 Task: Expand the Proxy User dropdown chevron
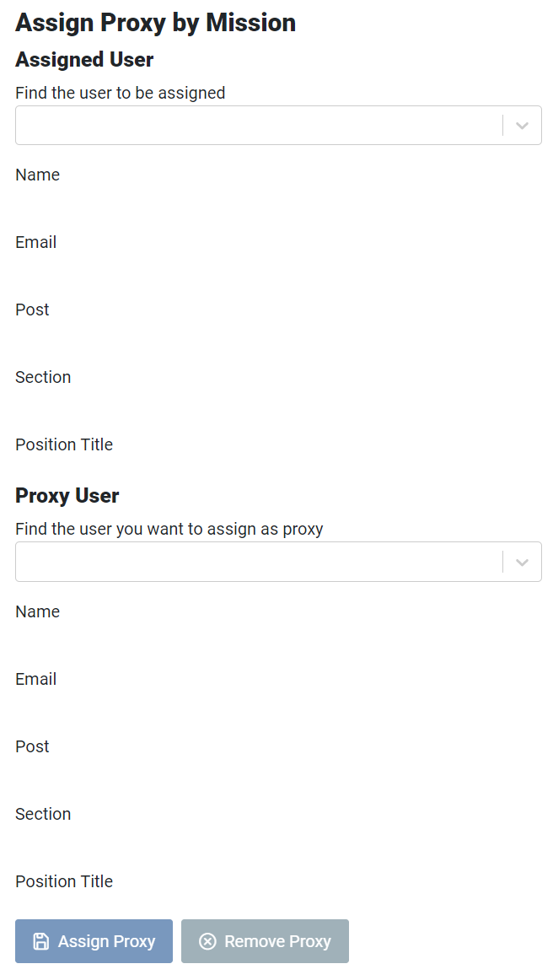point(523,562)
